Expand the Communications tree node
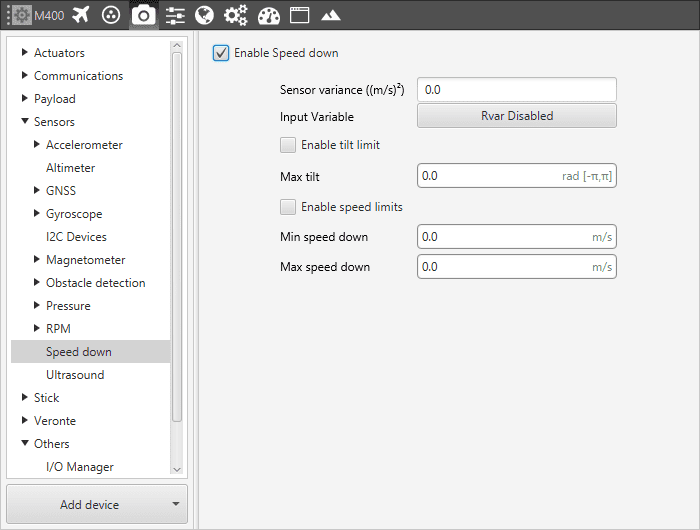The width and height of the screenshot is (700, 530). (25, 75)
